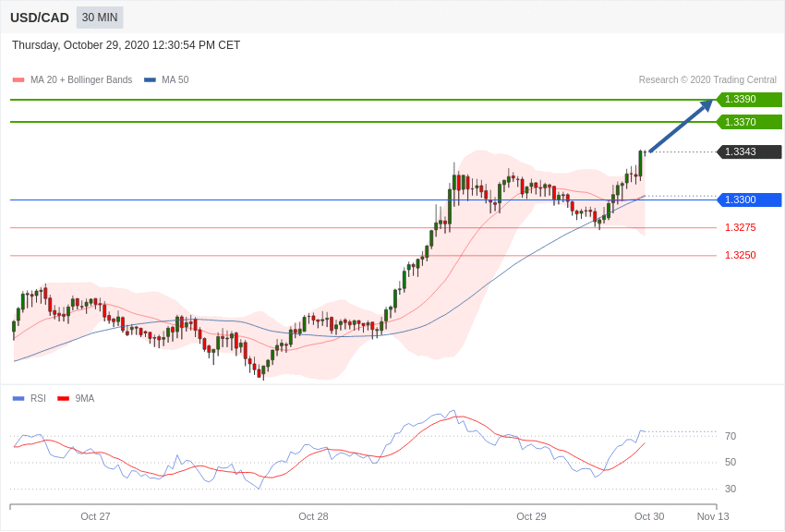785x532 pixels.
Task: Click the RSI 30 axis value
Action: click(731, 489)
